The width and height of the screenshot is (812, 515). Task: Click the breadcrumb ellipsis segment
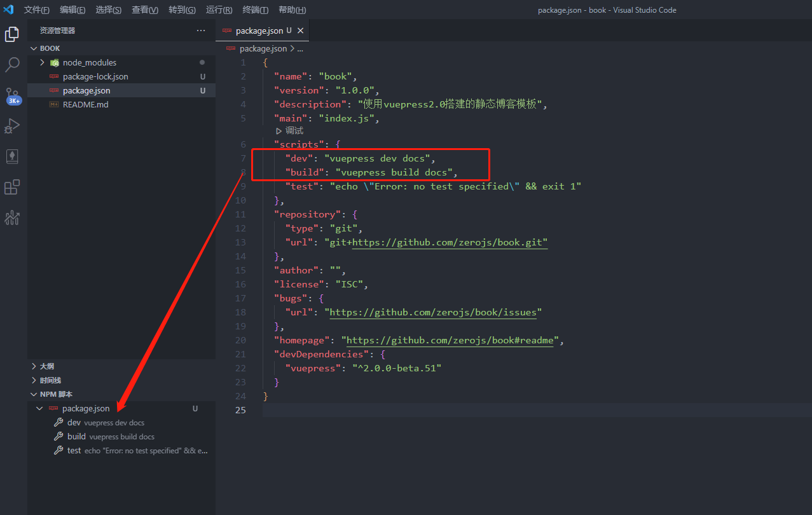(x=300, y=49)
